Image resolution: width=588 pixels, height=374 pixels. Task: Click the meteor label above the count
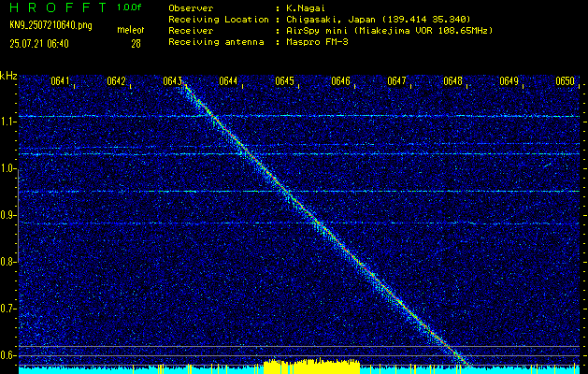[x=131, y=30]
